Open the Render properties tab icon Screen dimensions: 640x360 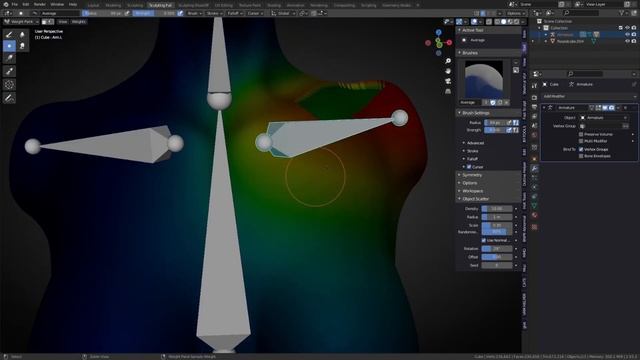pos(534,98)
